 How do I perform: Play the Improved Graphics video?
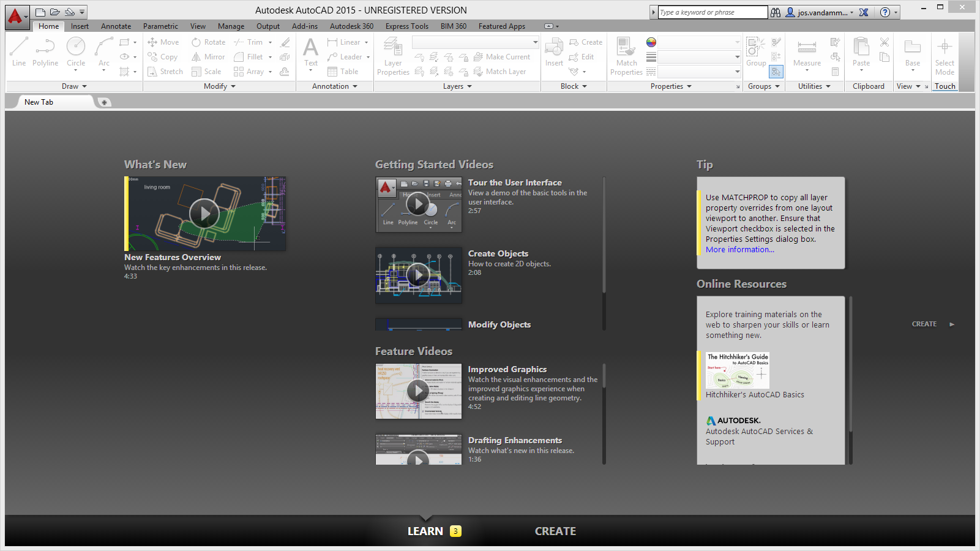[x=419, y=391]
